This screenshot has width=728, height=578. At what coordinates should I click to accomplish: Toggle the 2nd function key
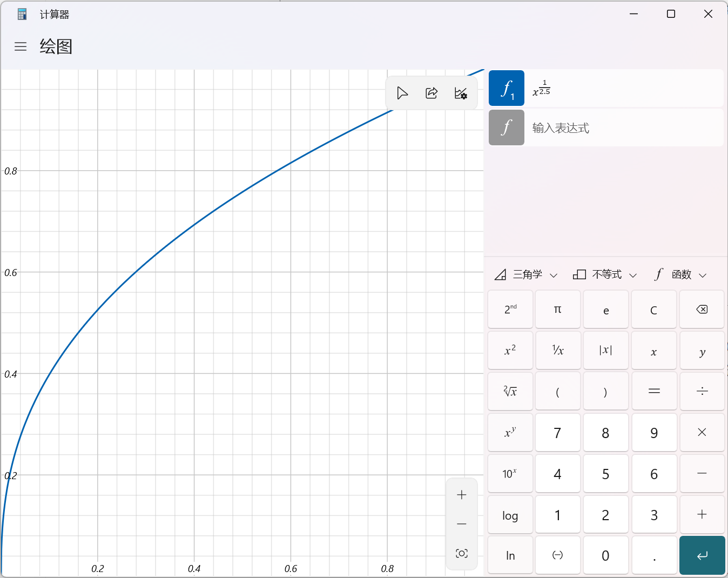pyautogui.click(x=510, y=310)
